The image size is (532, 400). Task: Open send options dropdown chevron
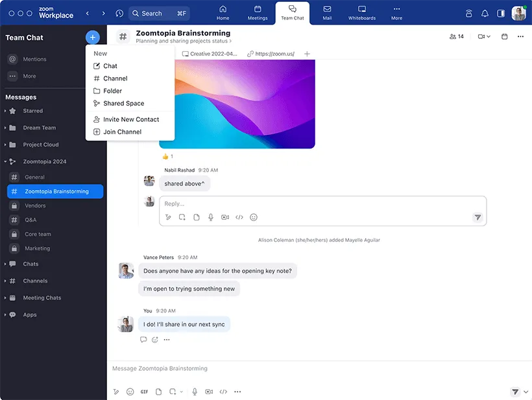click(x=526, y=392)
